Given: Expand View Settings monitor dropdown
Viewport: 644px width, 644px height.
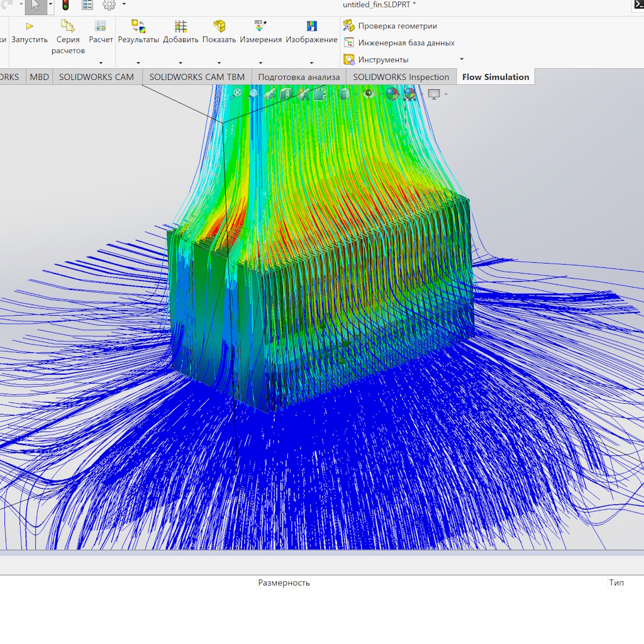Looking at the screenshot, I should 446,94.
